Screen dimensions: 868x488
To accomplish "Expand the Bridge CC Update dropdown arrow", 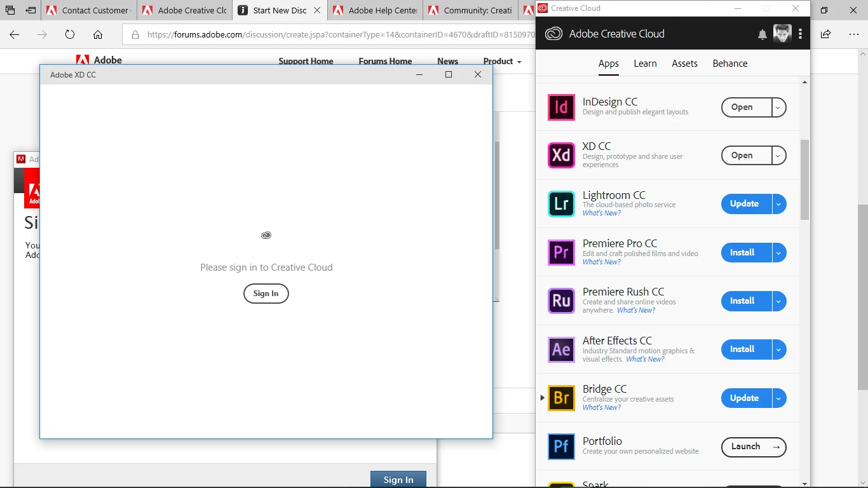I will click(779, 398).
